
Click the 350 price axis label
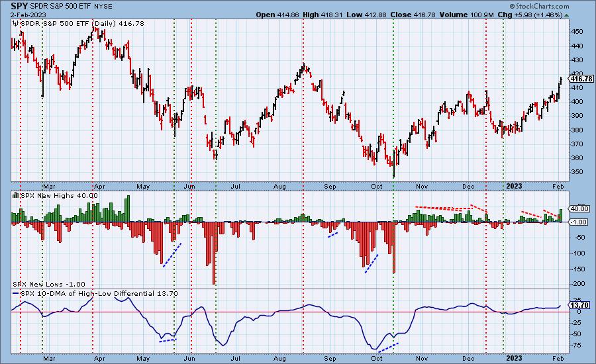pos(577,171)
